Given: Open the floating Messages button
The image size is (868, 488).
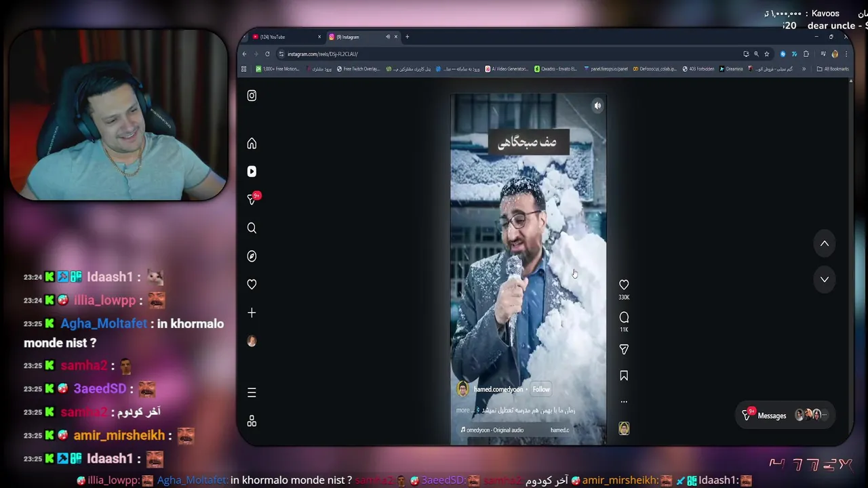Looking at the screenshot, I should coord(786,416).
